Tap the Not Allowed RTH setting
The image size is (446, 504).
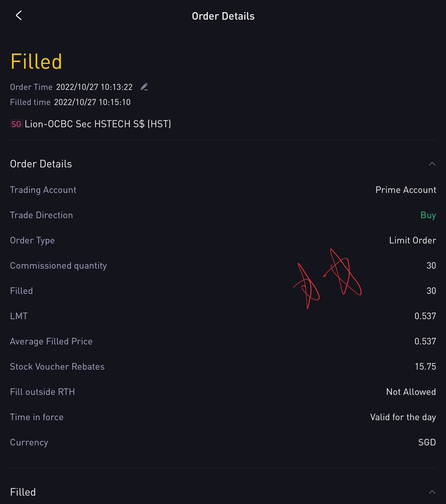tap(411, 392)
